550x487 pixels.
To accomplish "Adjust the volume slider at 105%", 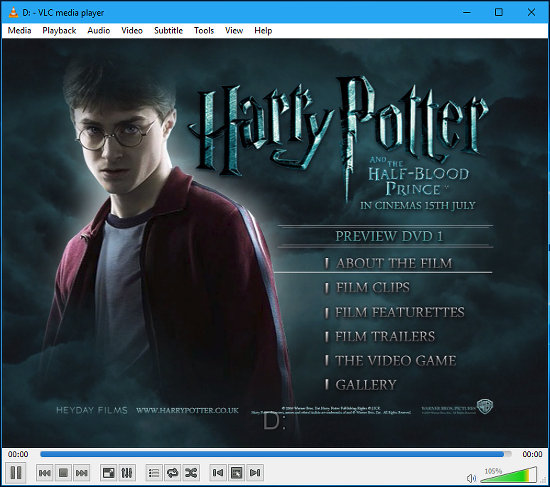I will pos(509,475).
